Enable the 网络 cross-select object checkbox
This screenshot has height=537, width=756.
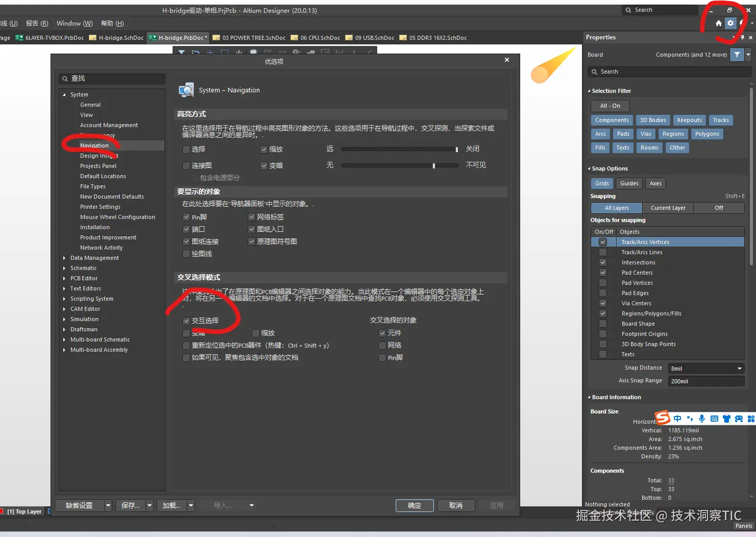tap(382, 345)
